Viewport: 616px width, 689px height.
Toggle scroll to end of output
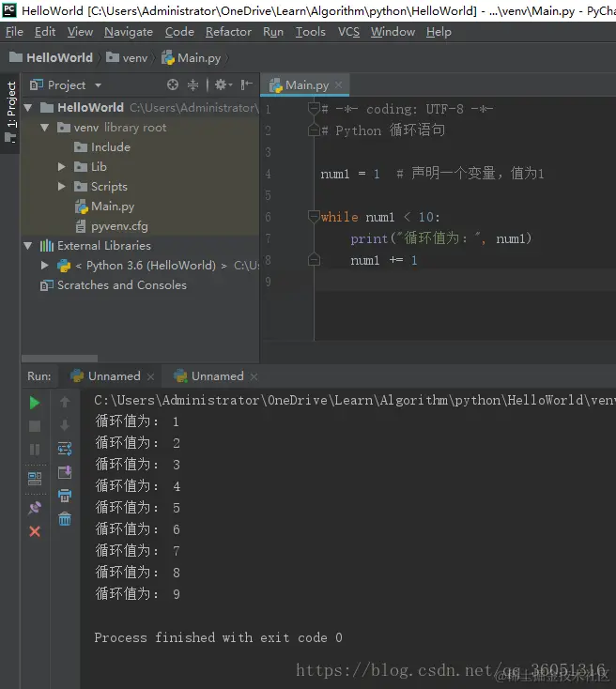tap(65, 472)
